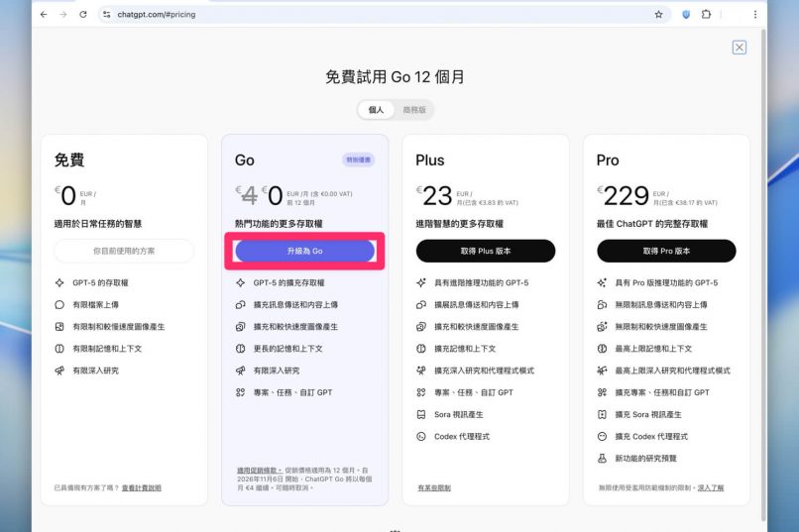799x532 pixels.
Task: Click the browser back arrow
Action: 43,15
